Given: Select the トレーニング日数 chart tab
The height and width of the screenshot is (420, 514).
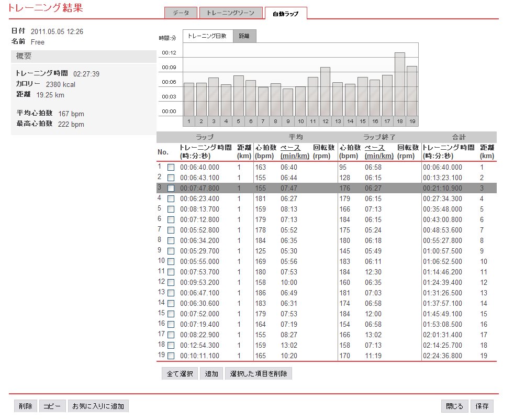Looking at the screenshot, I should [207, 36].
